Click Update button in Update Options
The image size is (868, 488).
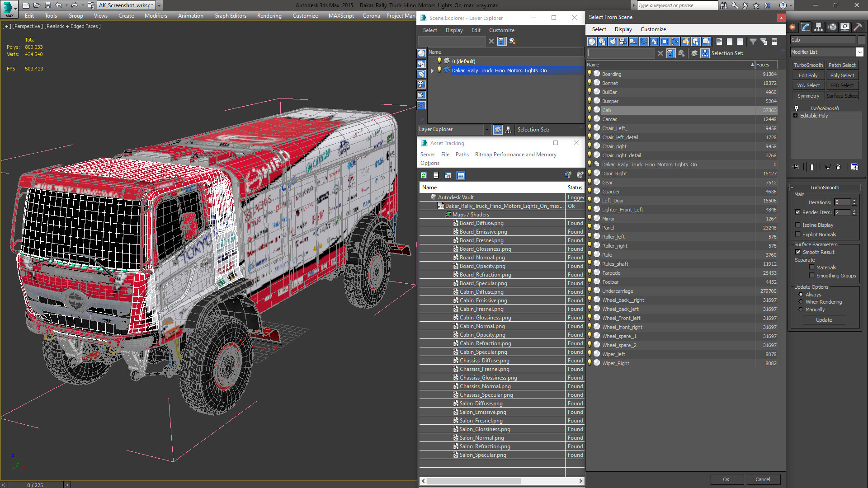824,320
